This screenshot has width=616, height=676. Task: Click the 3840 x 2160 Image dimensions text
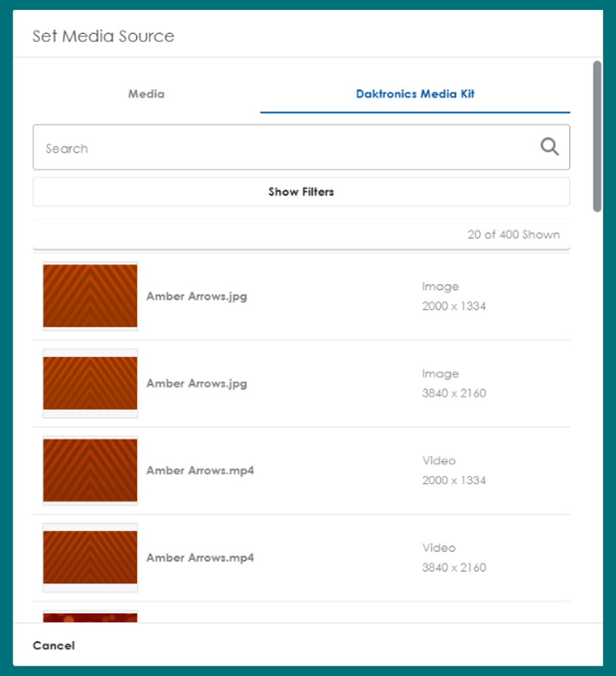454,394
